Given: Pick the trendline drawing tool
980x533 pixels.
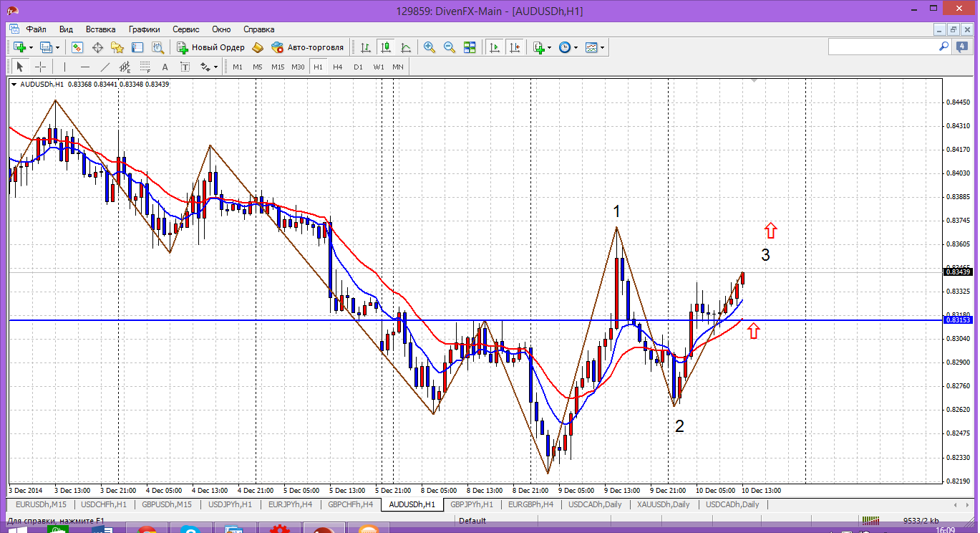Looking at the screenshot, I should click(x=105, y=67).
